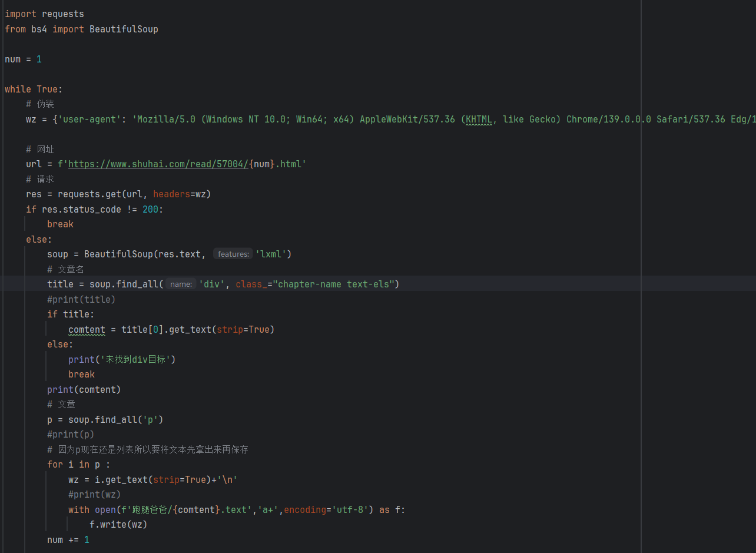The width and height of the screenshot is (756, 553).
Task: Click the 'num += 1' increment line
Action: [x=68, y=539]
